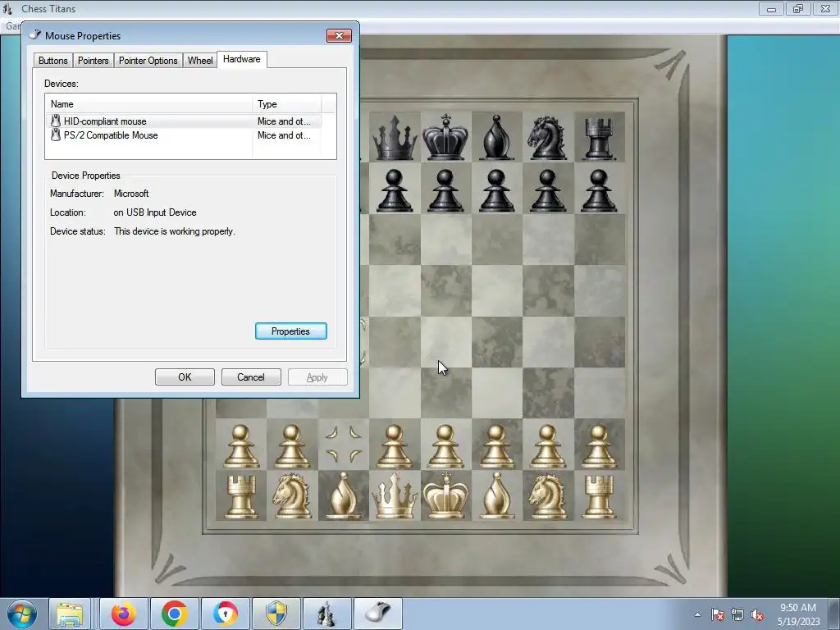The height and width of the screenshot is (630, 840).
Task: Click the Mouse Properties taskbar button
Action: pyautogui.click(x=378, y=614)
